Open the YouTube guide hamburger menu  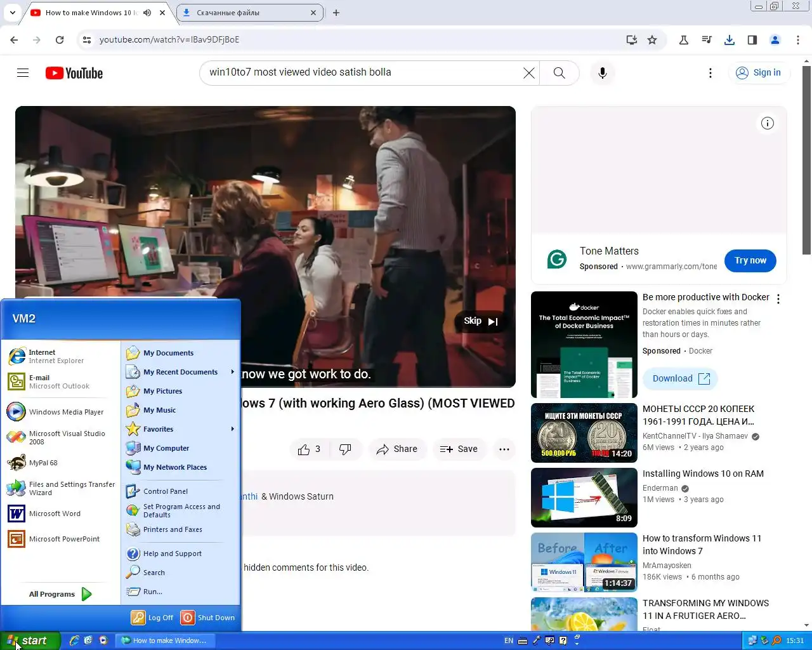[x=23, y=72]
